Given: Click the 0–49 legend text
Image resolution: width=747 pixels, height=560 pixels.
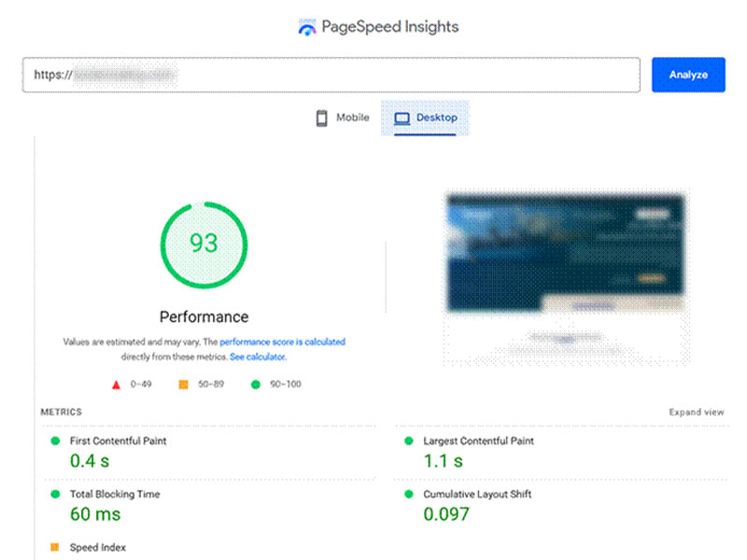Looking at the screenshot, I should click(141, 385).
